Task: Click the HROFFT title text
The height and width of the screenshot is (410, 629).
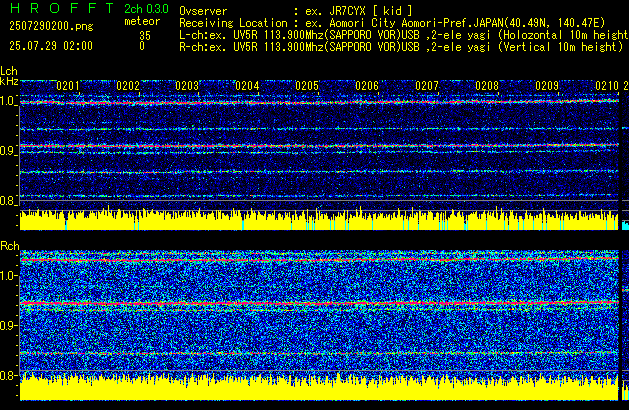Action: (62, 8)
